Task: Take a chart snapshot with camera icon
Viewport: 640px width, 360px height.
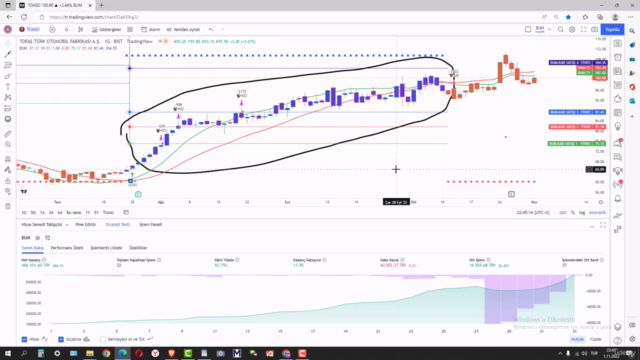Action: tap(595, 29)
